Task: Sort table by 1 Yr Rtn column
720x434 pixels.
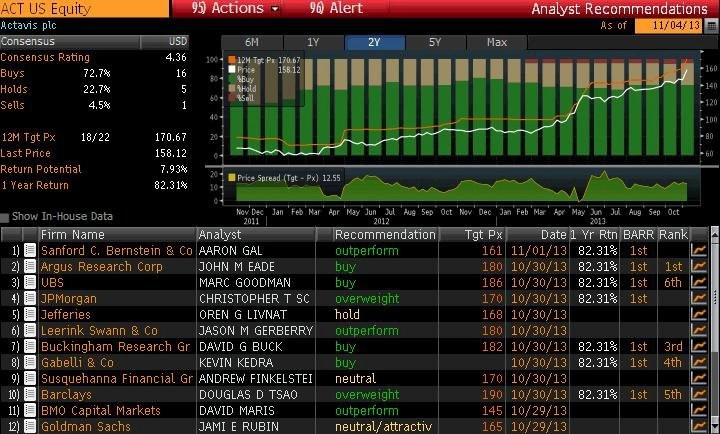Action: pyautogui.click(x=594, y=235)
